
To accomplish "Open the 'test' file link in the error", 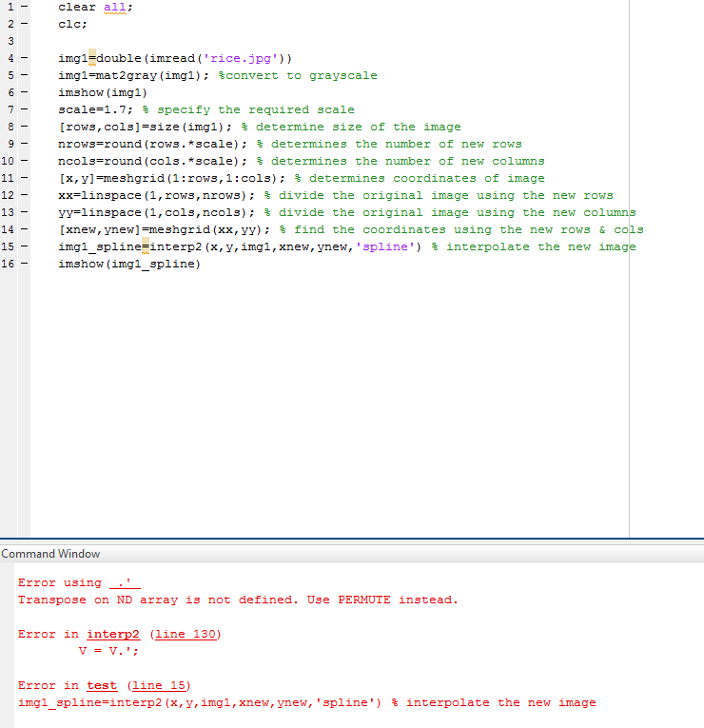I will [x=102, y=686].
